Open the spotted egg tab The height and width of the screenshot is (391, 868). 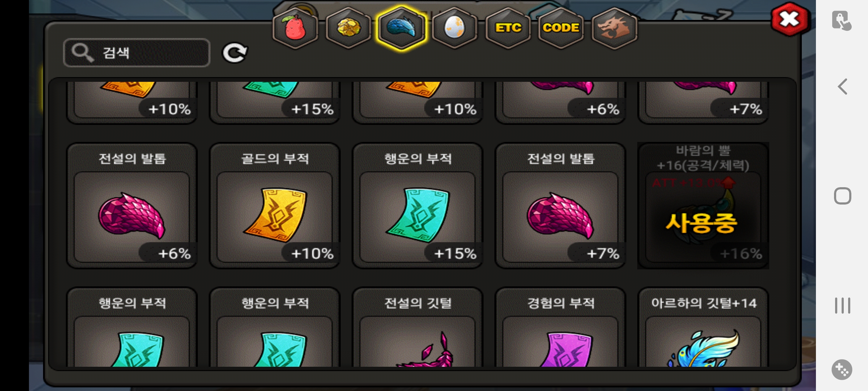[455, 28]
